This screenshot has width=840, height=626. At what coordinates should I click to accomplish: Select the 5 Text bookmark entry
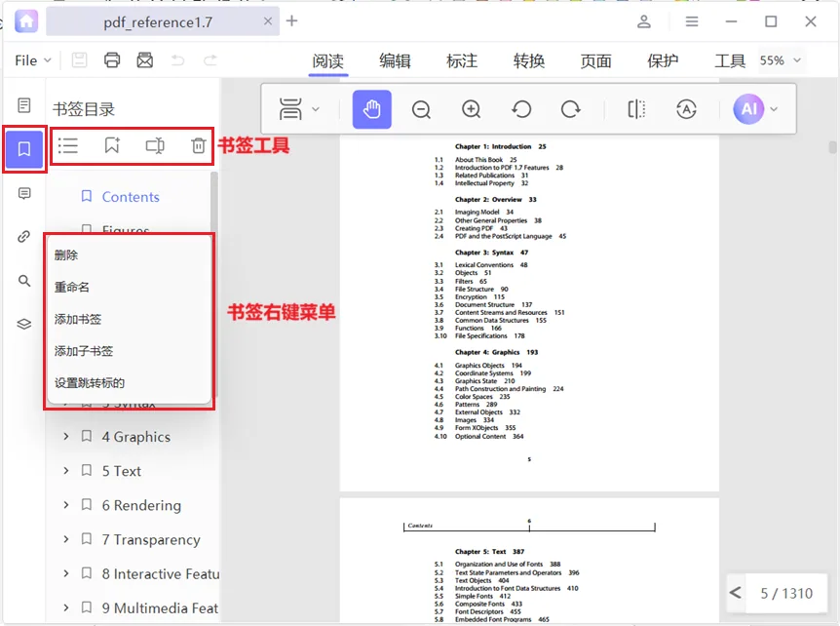(x=122, y=471)
